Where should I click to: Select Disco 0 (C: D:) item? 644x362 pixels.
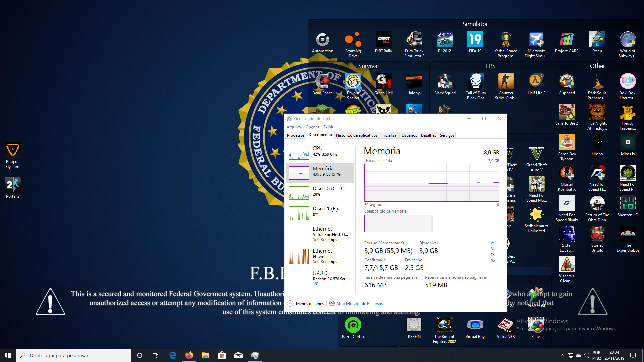pos(320,193)
